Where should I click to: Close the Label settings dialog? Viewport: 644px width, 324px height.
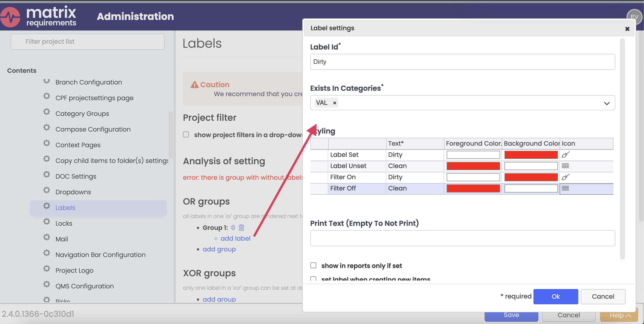click(627, 29)
